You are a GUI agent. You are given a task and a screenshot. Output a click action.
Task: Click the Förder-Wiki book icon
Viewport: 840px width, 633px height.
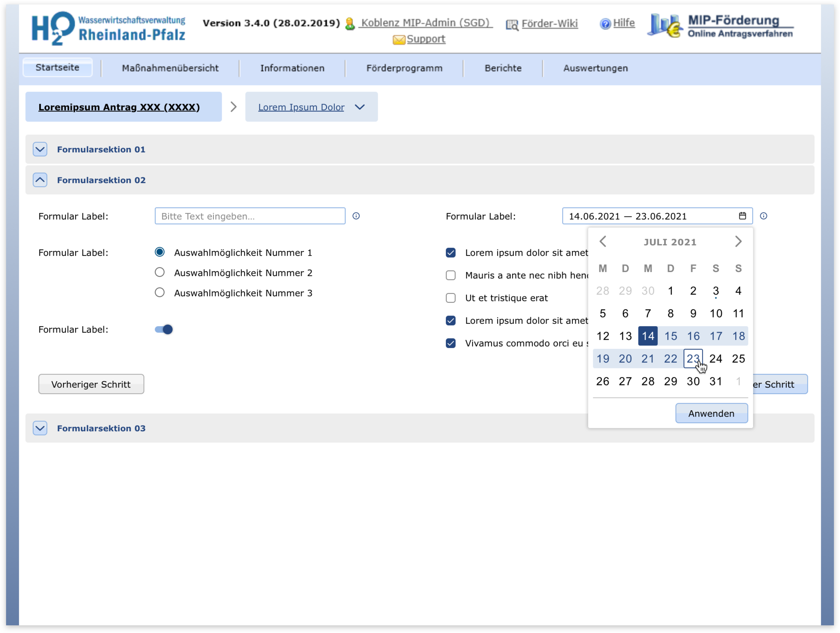pos(511,25)
